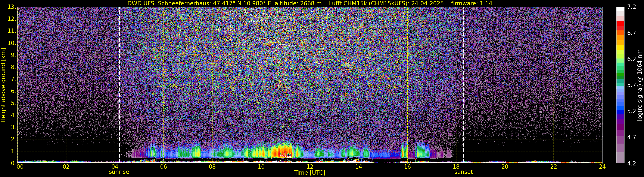This screenshot has height=177, width=644.
Task: Click the 'sunset' label
Action: click(x=464, y=172)
